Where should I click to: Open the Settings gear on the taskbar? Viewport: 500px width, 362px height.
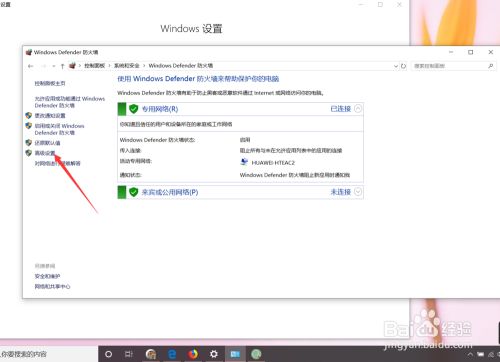pyautogui.click(x=214, y=354)
